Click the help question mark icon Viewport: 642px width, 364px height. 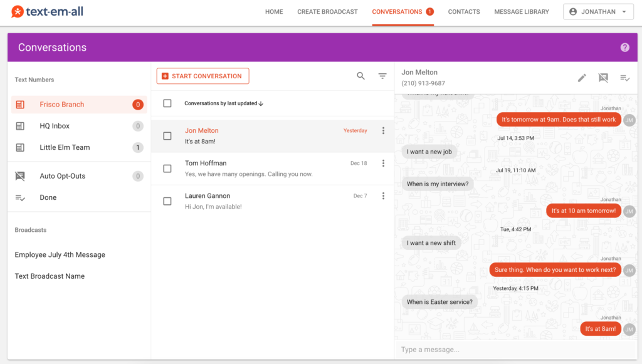click(x=624, y=48)
